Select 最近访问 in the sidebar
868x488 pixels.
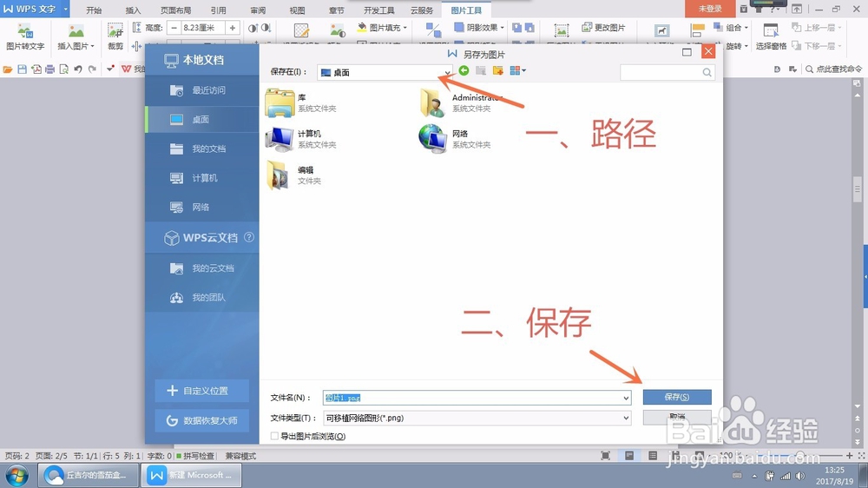(202, 90)
